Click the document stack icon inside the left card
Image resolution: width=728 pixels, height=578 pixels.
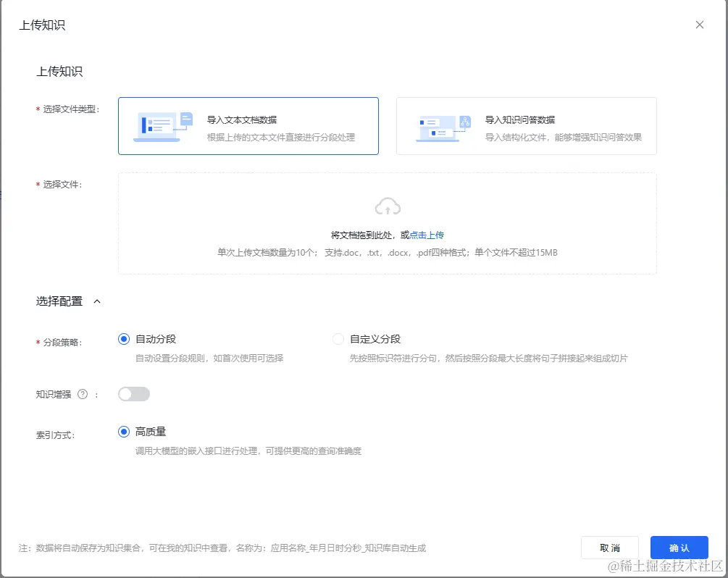156,127
